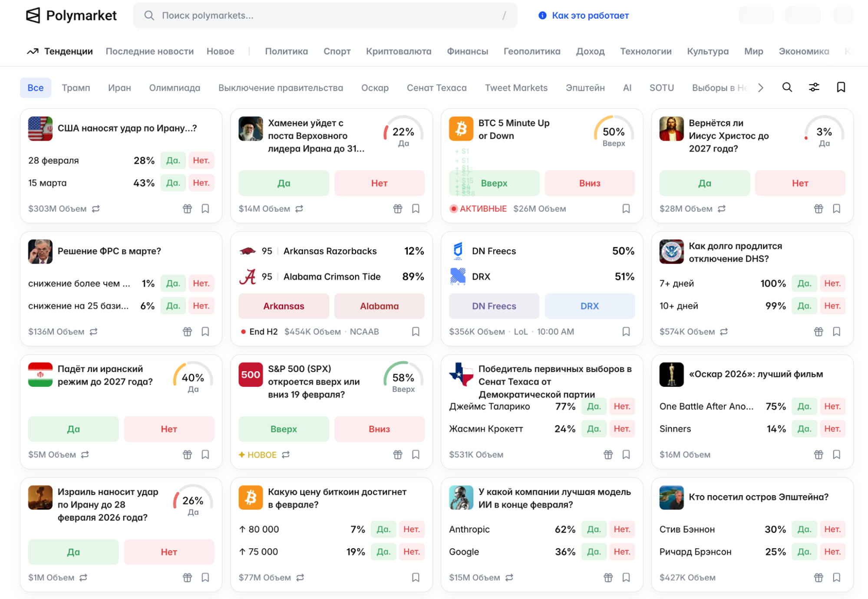Click the 22% gauge on Хаменеи card
The height and width of the screenshot is (599, 868).
click(403, 132)
